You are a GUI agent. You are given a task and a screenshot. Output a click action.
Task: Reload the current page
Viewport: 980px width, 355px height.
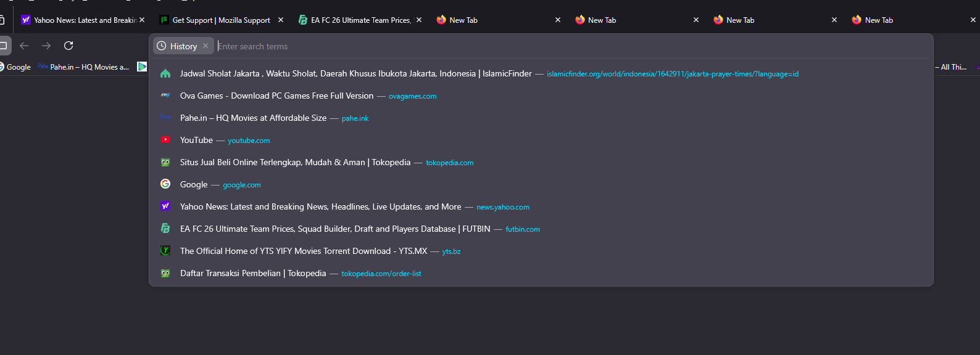pyautogui.click(x=69, y=46)
